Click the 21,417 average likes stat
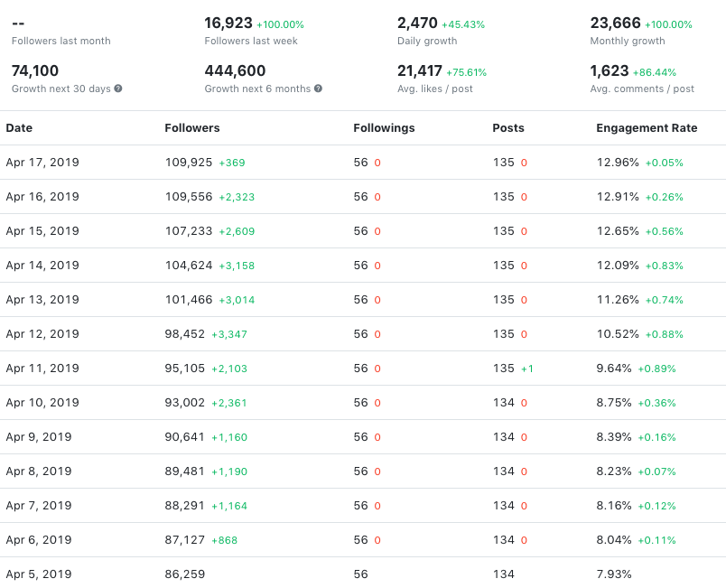This screenshot has width=726, height=588. (x=419, y=70)
